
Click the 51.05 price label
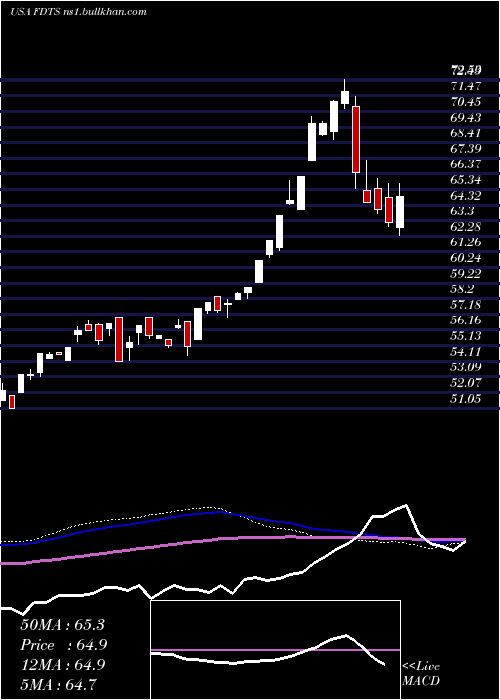(466, 399)
